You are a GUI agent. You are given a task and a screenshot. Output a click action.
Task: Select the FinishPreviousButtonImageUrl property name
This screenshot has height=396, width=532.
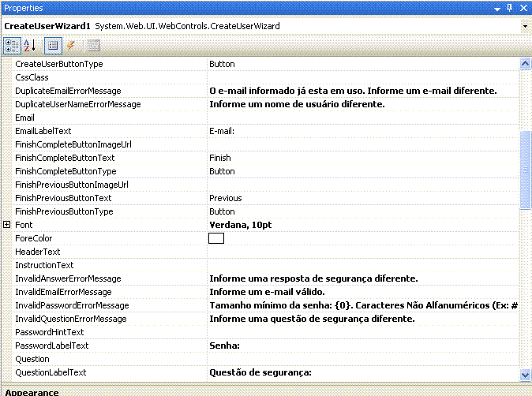(72, 185)
